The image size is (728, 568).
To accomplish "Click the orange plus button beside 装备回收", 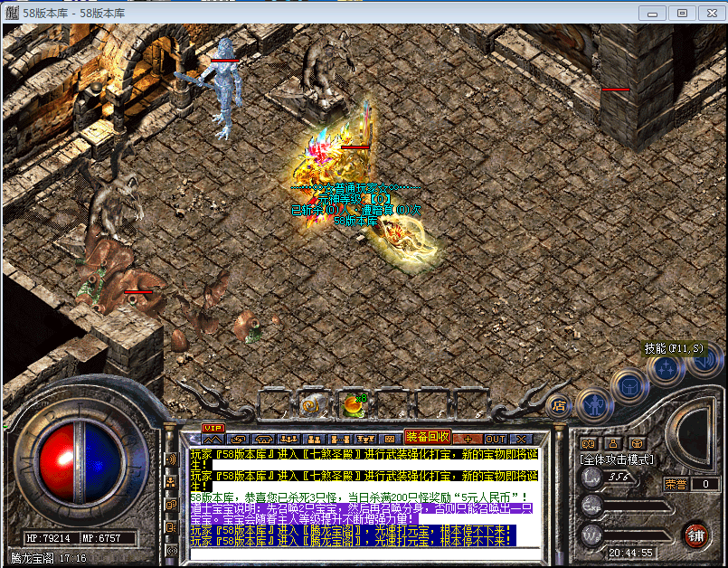I will click(x=468, y=439).
